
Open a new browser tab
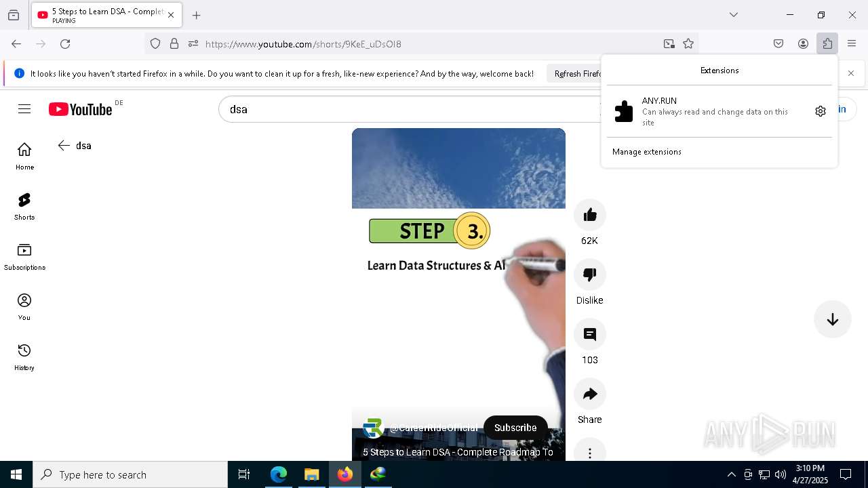click(196, 15)
